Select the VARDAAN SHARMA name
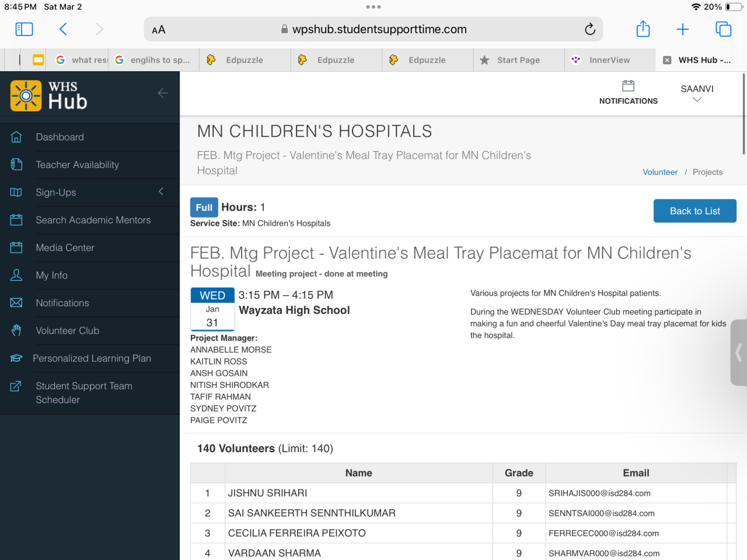 (x=274, y=553)
